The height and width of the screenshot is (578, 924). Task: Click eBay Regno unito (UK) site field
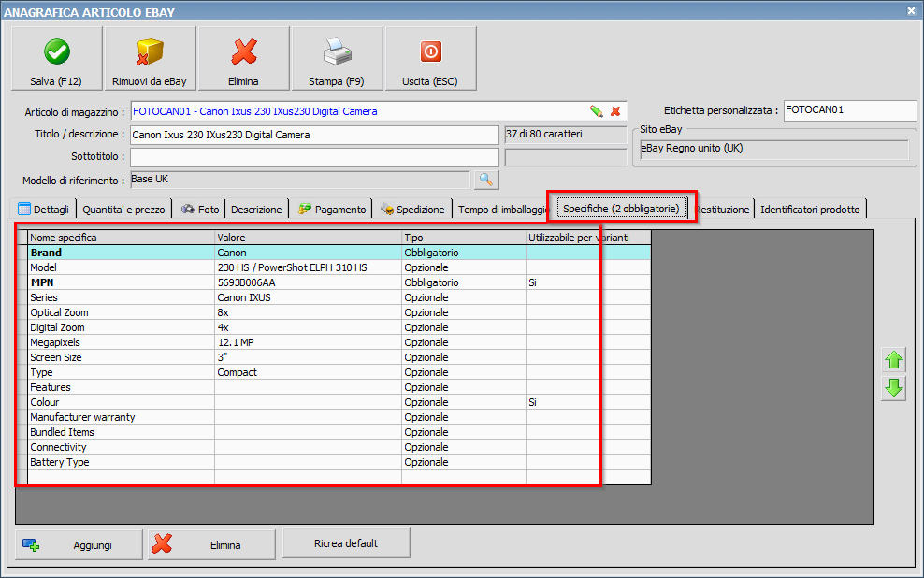[774, 149]
